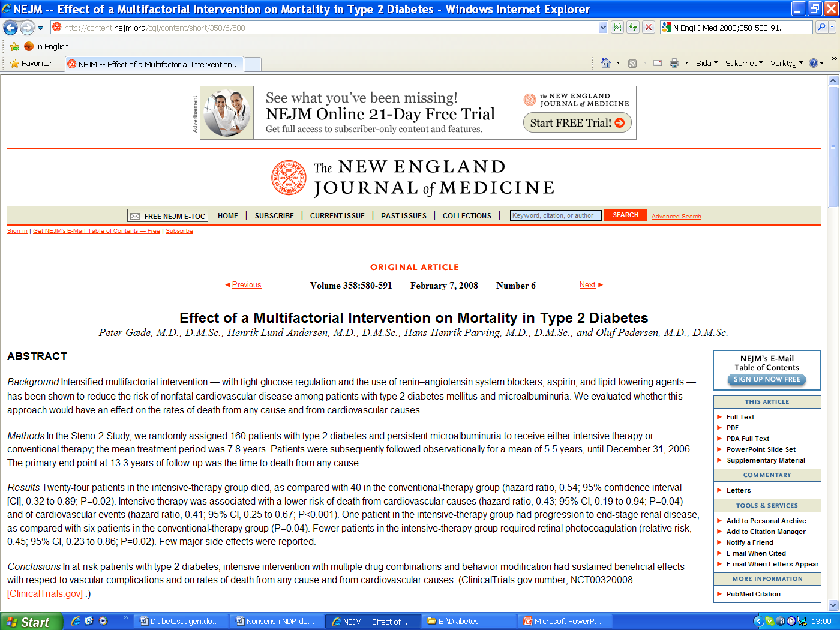Open the PDF link
The image size is (840, 630).
[733, 428]
